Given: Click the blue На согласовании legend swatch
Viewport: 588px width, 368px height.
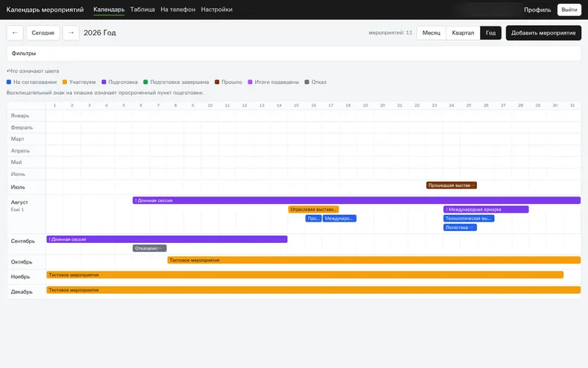Looking at the screenshot, I should click(9, 82).
